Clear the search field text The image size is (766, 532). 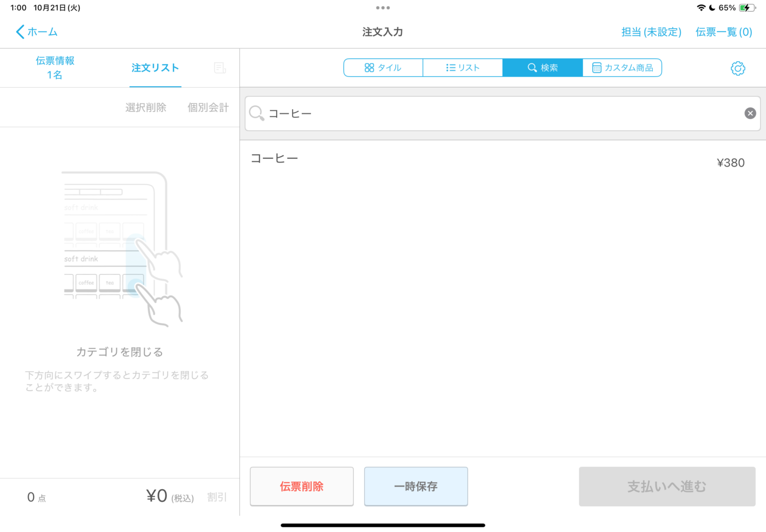pos(750,113)
